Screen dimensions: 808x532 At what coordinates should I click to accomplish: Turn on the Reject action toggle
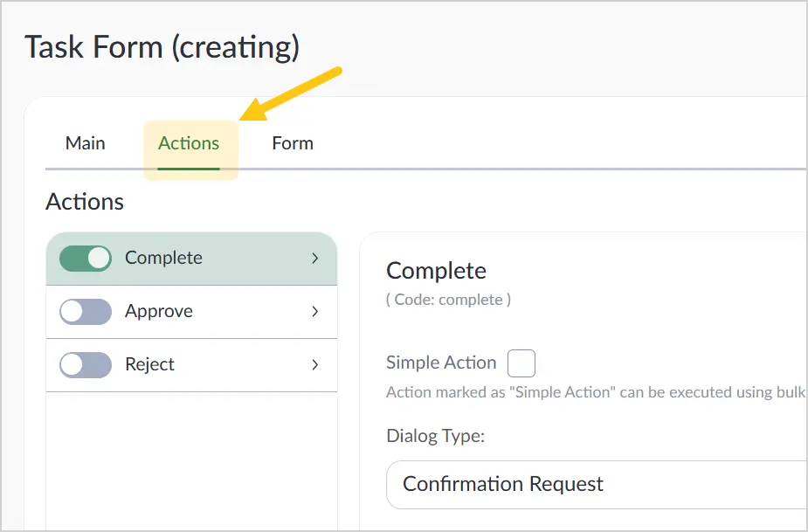[86, 365]
